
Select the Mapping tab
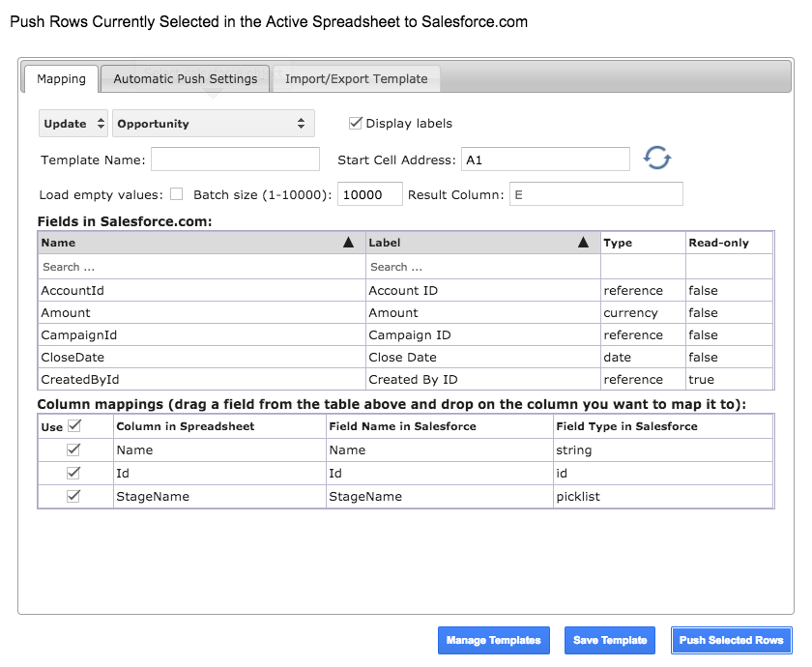click(x=61, y=79)
